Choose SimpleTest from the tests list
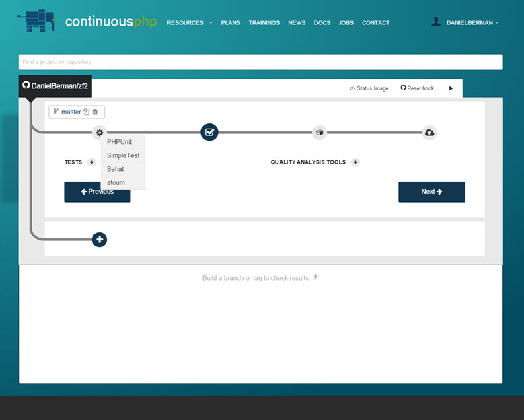This screenshot has width=524, height=420. click(x=123, y=155)
